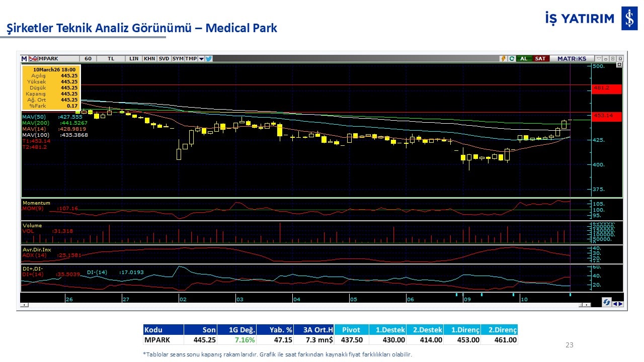The width and height of the screenshot is (644, 362).
Task: Toggle LIN linear scale mode
Action: click(x=133, y=59)
